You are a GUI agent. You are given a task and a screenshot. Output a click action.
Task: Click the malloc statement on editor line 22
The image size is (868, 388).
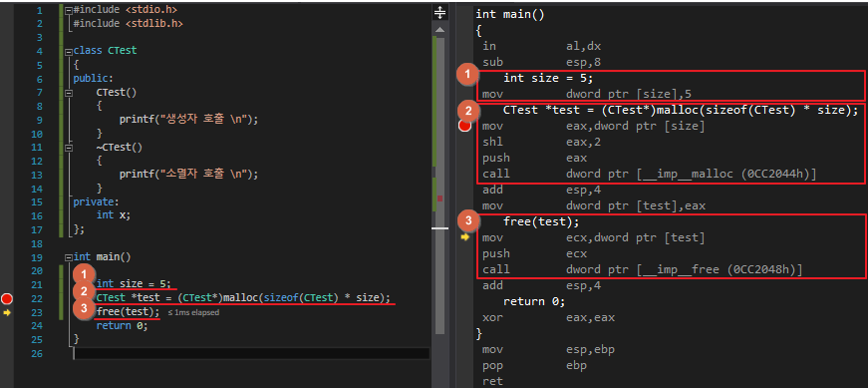(x=243, y=297)
